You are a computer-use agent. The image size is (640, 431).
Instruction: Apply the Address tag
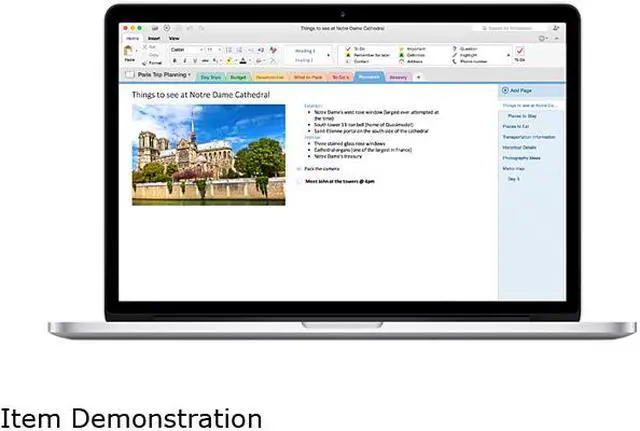point(411,61)
